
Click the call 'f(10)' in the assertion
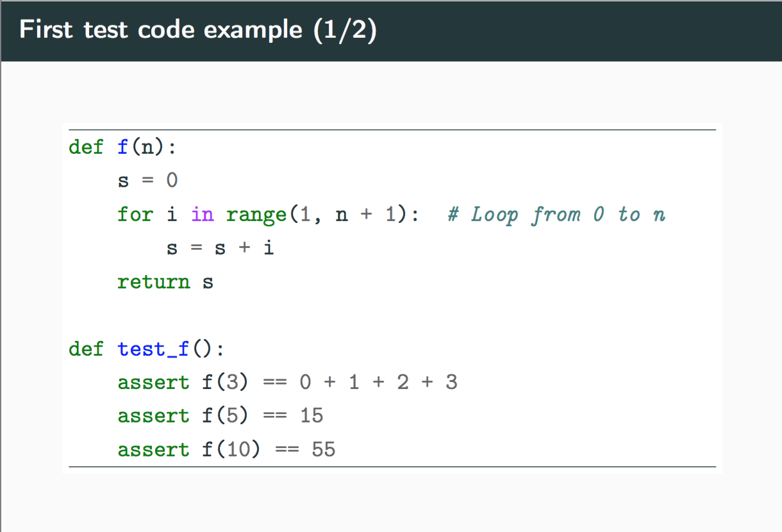(x=231, y=450)
